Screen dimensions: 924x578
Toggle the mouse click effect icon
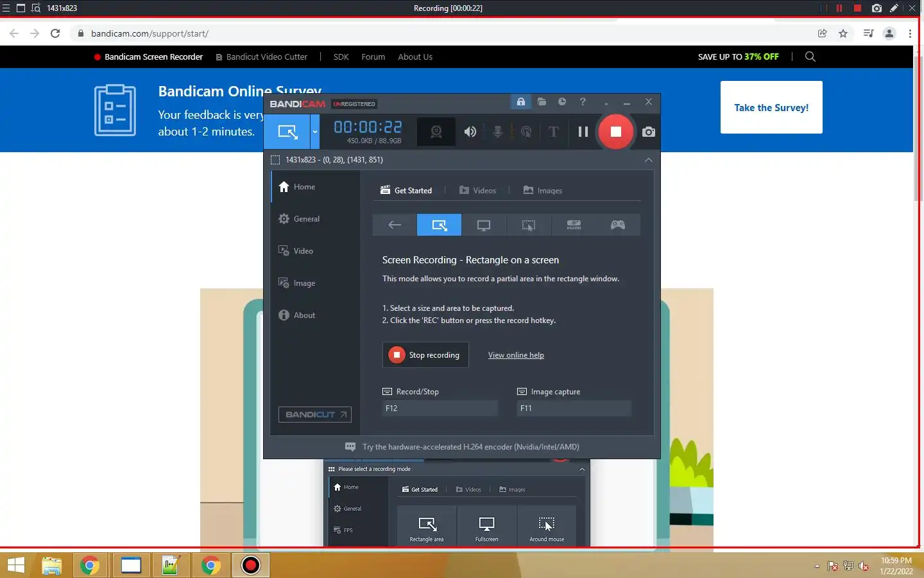pos(526,132)
